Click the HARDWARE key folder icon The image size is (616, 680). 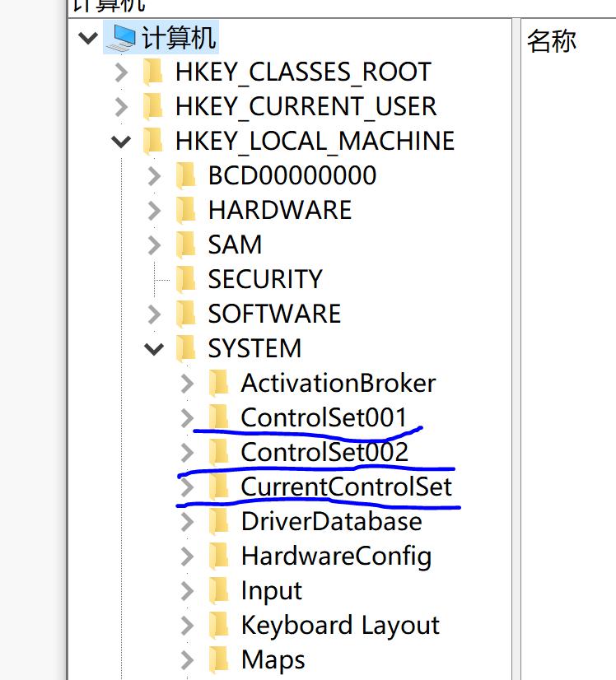tap(186, 210)
